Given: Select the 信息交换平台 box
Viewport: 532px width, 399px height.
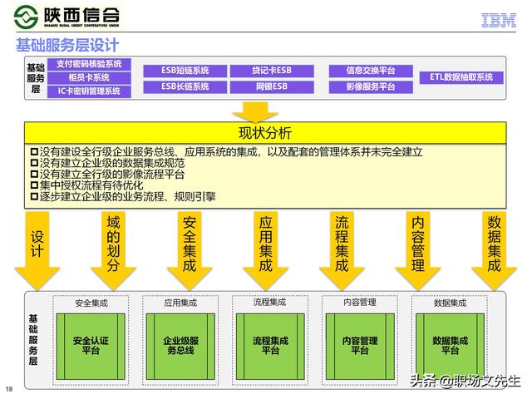Looking at the screenshot, I should click(371, 71).
